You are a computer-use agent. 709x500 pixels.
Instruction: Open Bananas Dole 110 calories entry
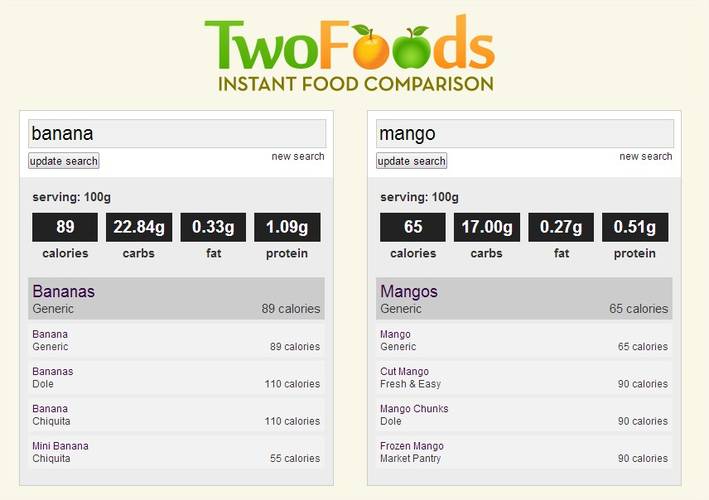click(x=176, y=377)
